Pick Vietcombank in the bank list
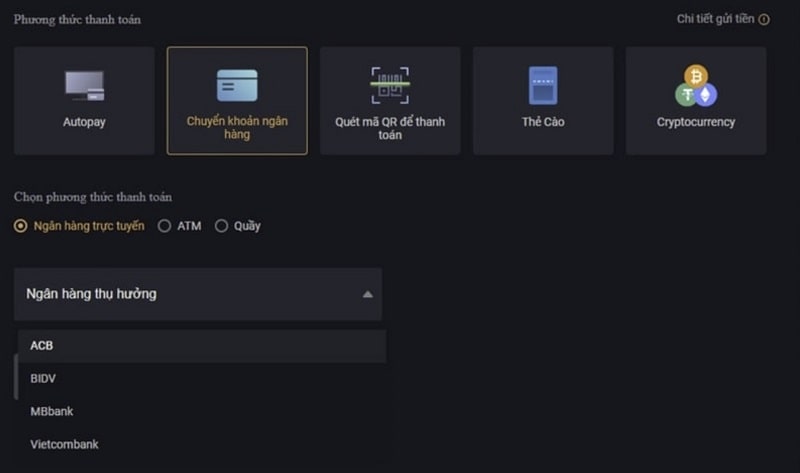Image resolution: width=800 pixels, height=473 pixels. click(202, 444)
